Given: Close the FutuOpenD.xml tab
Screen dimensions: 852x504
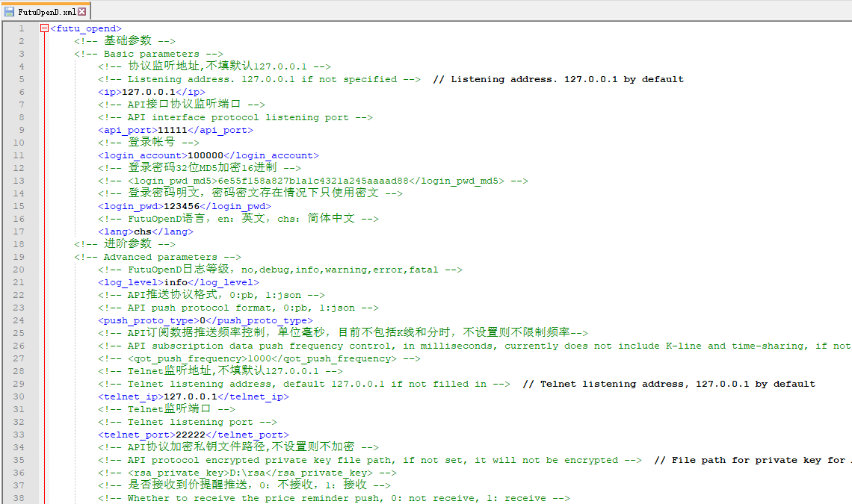Looking at the screenshot, I should pos(82,11).
